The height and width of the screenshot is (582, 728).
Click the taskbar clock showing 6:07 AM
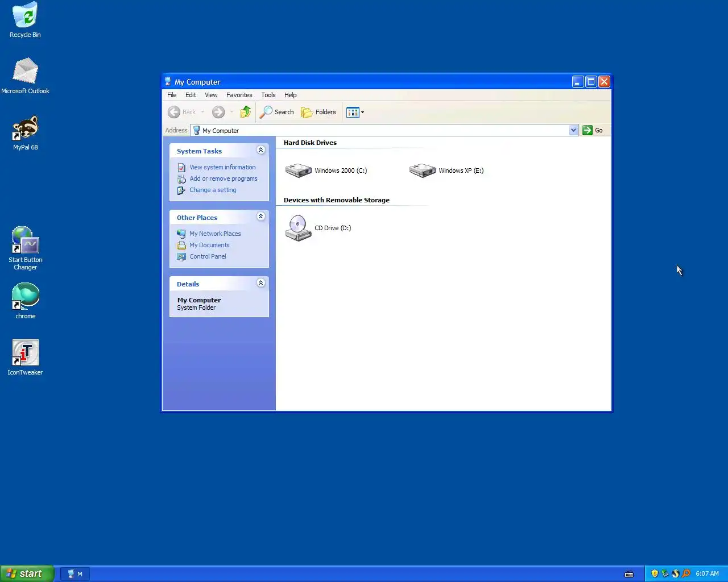(x=707, y=573)
